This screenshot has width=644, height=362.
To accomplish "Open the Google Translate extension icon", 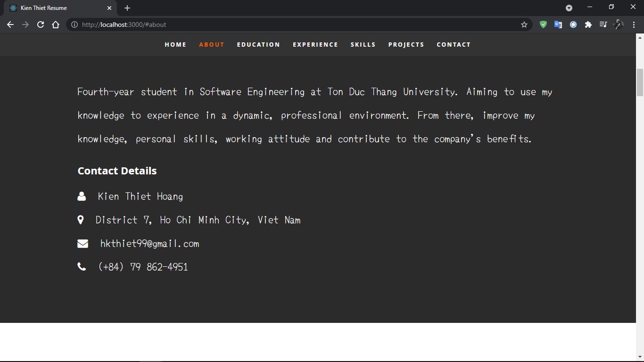I will tap(558, 25).
